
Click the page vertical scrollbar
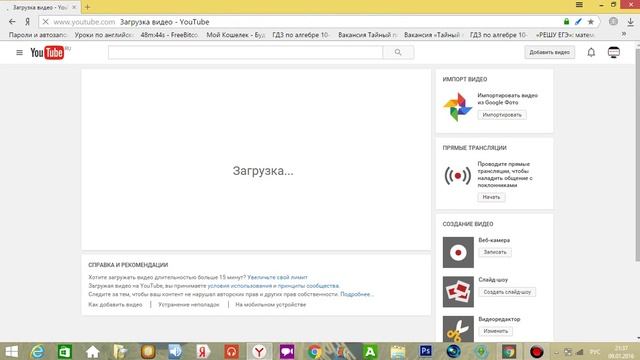[x=637, y=155]
